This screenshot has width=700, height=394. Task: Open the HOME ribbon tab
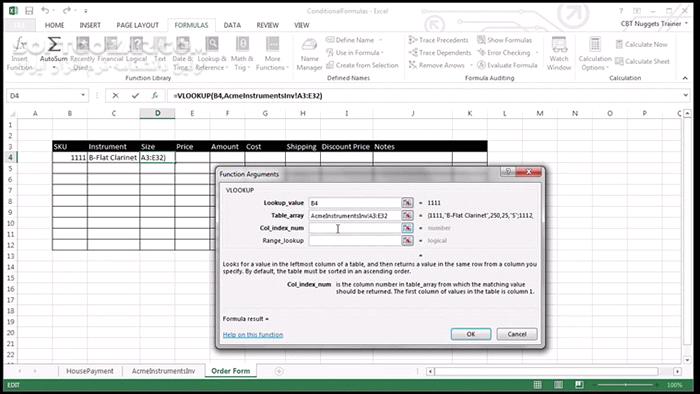(x=54, y=25)
